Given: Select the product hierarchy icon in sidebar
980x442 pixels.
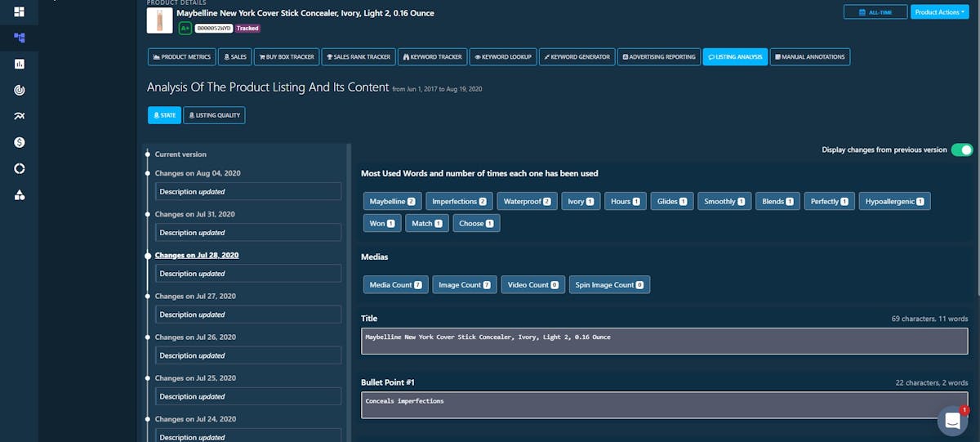Looking at the screenshot, I should [20, 38].
